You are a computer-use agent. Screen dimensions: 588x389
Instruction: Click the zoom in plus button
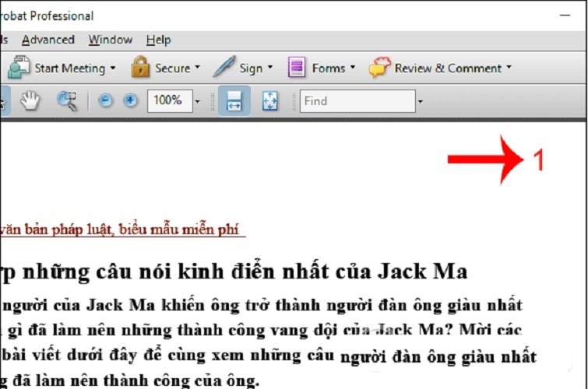click(x=130, y=101)
